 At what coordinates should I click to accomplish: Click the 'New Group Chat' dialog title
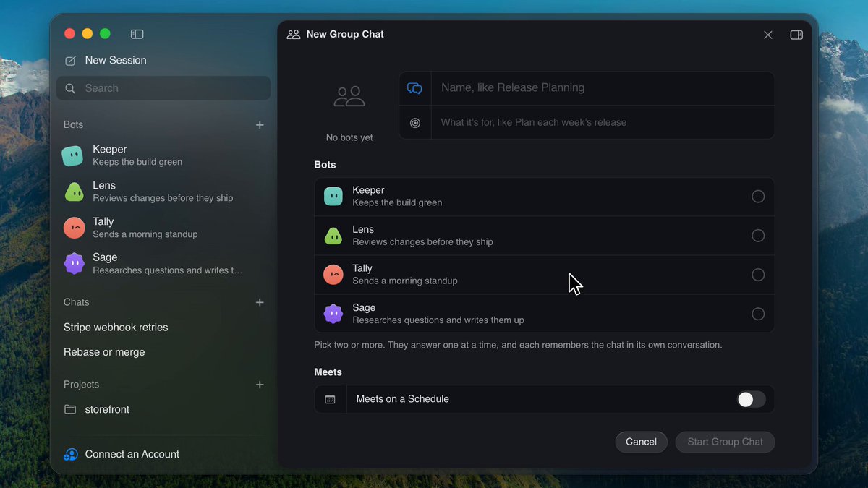345,34
